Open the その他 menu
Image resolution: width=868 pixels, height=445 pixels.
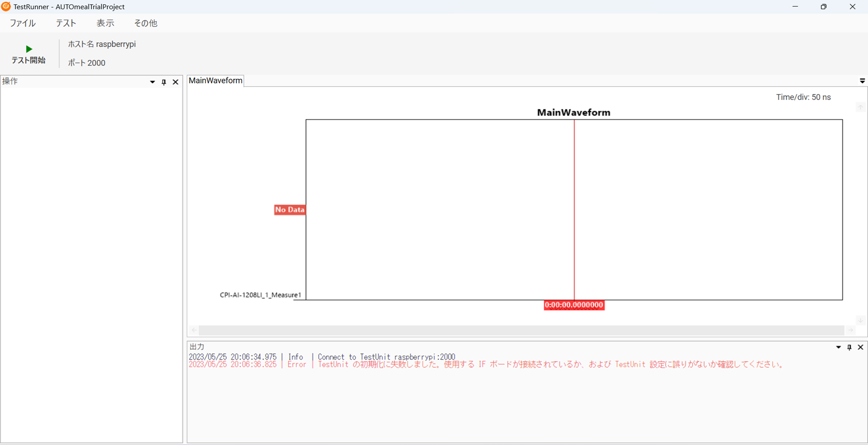coord(145,23)
